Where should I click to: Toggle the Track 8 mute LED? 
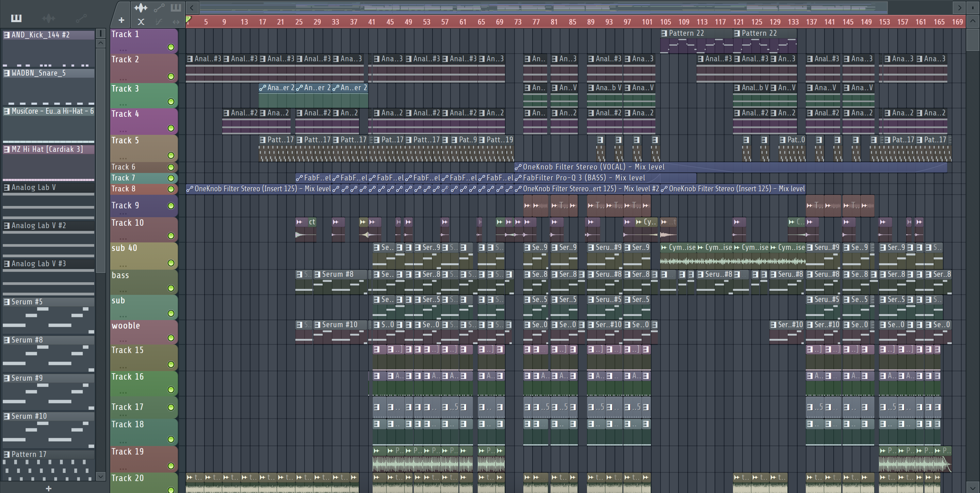click(171, 189)
